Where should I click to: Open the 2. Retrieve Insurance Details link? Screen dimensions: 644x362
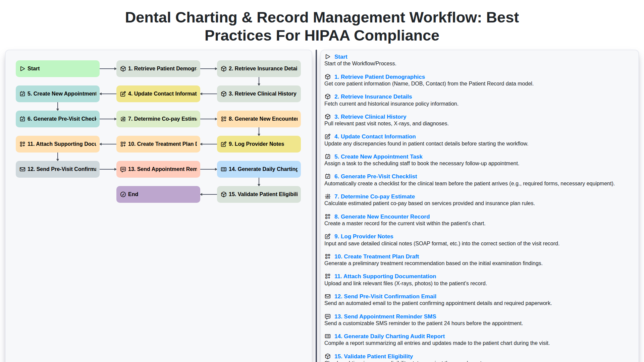click(373, 97)
